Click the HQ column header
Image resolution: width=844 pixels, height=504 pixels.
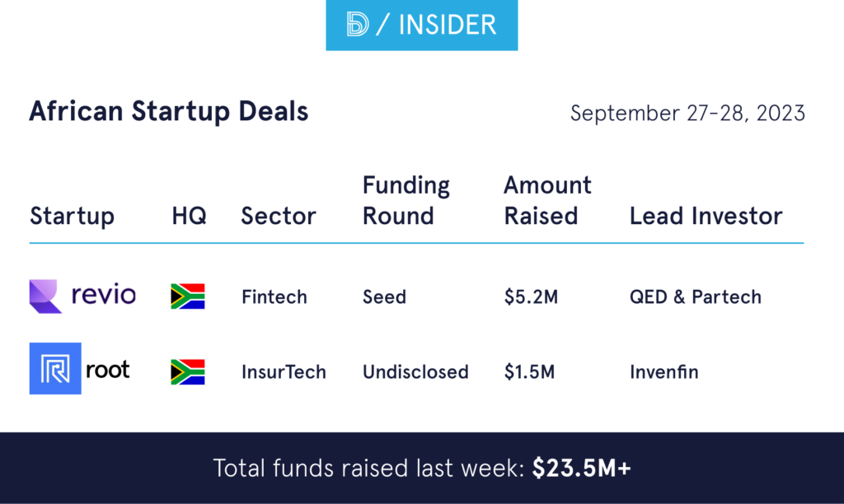(x=189, y=217)
